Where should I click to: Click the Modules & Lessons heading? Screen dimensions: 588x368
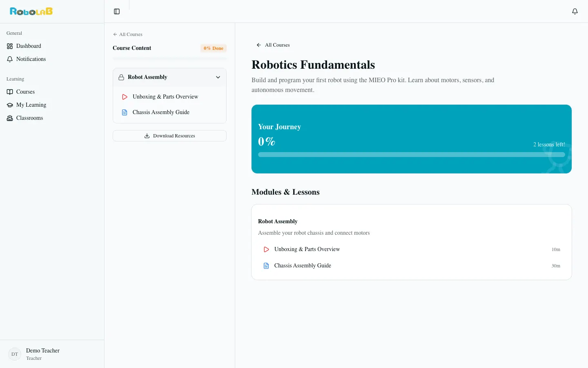(x=285, y=192)
